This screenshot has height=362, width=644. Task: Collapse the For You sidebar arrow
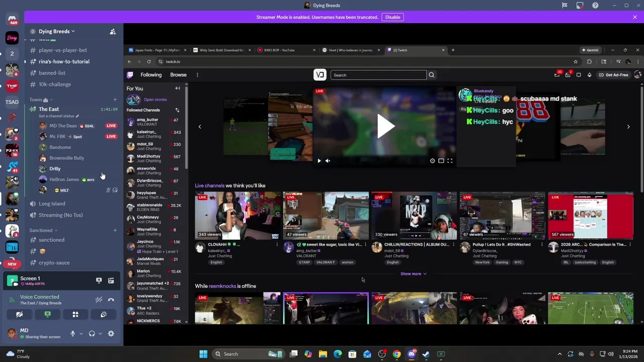177,88
